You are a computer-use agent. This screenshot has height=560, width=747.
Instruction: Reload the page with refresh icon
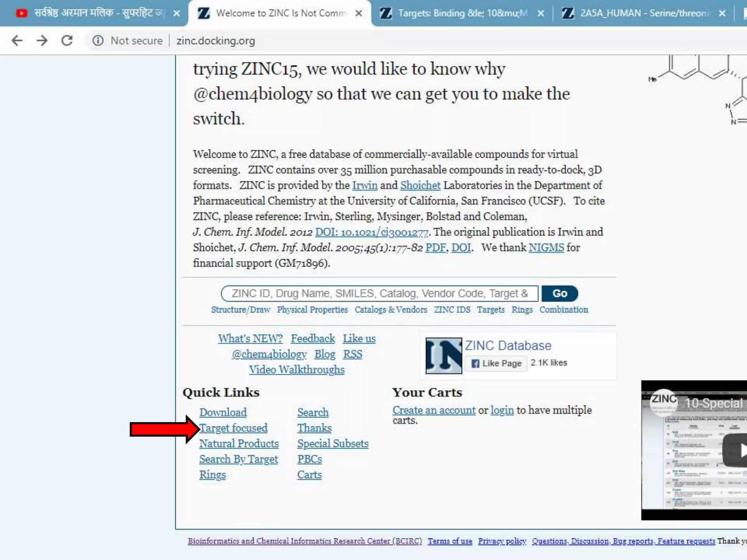67,40
